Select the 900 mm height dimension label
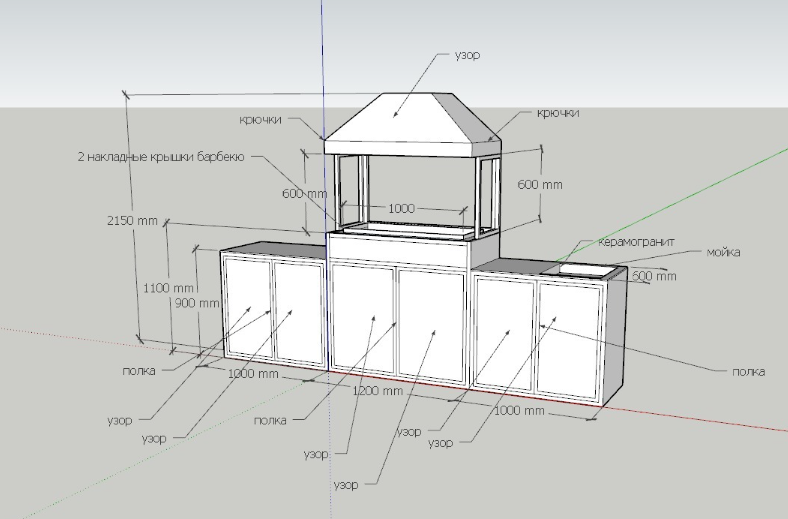 pos(197,303)
